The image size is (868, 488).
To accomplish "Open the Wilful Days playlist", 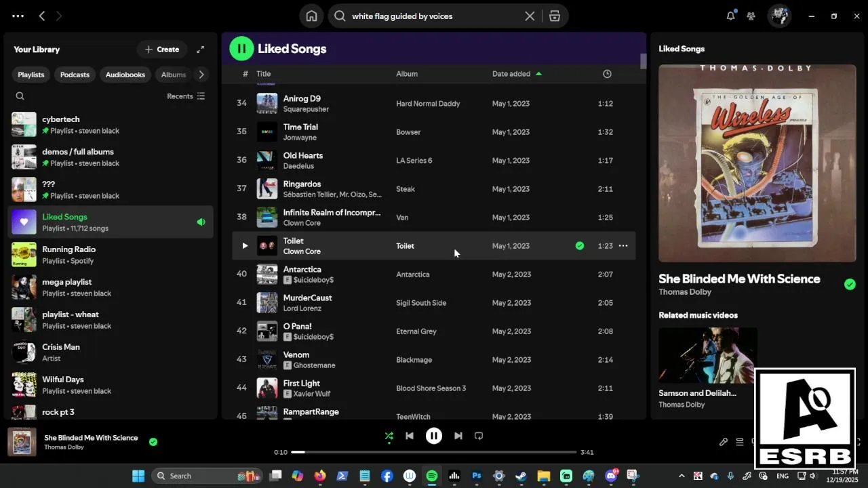I will pyautogui.click(x=111, y=385).
